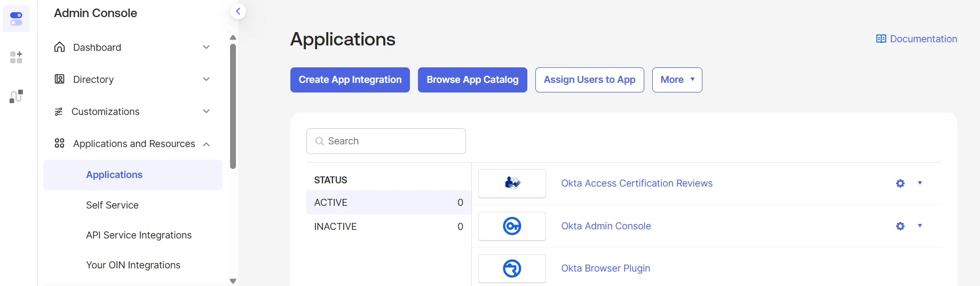Open the Customizations menu item
The height and width of the screenshot is (286, 980).
106,112
